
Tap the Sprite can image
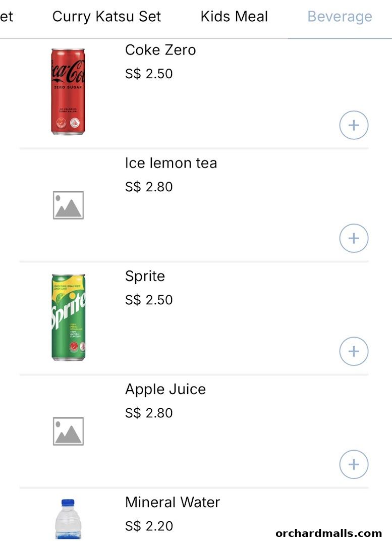pyautogui.click(x=68, y=317)
